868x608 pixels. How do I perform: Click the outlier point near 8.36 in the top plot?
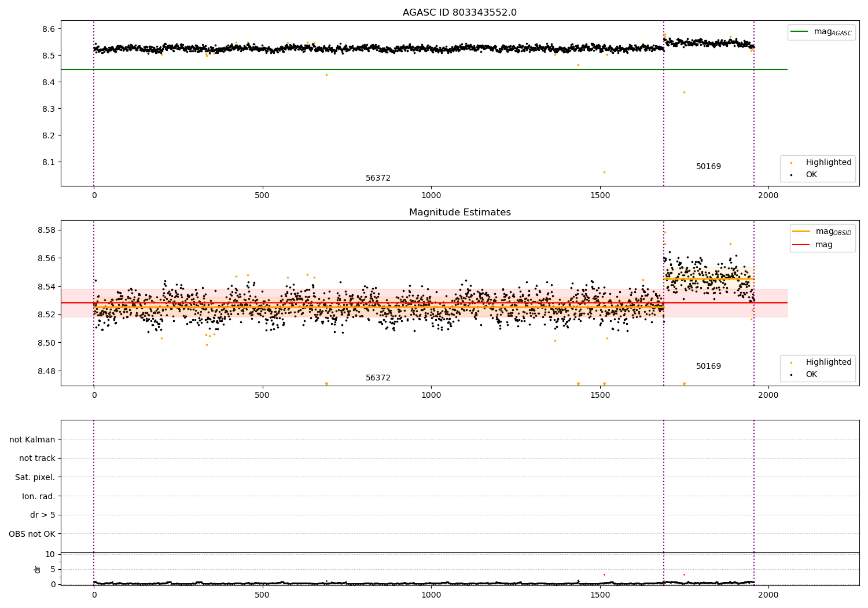[x=684, y=92]
